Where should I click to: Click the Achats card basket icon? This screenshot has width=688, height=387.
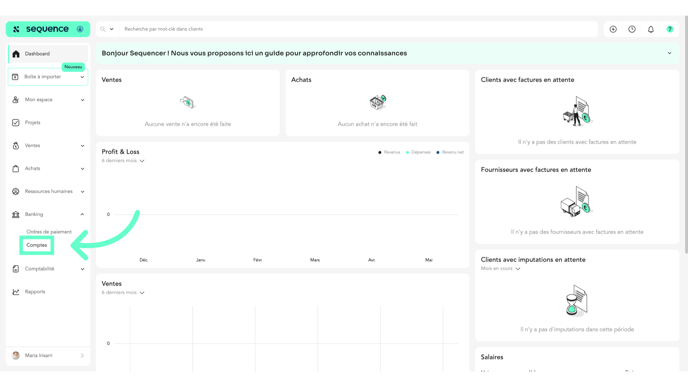click(377, 102)
